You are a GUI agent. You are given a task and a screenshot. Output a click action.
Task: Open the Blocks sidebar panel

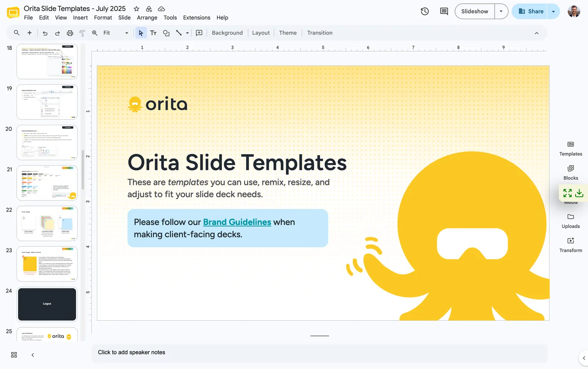571,173
